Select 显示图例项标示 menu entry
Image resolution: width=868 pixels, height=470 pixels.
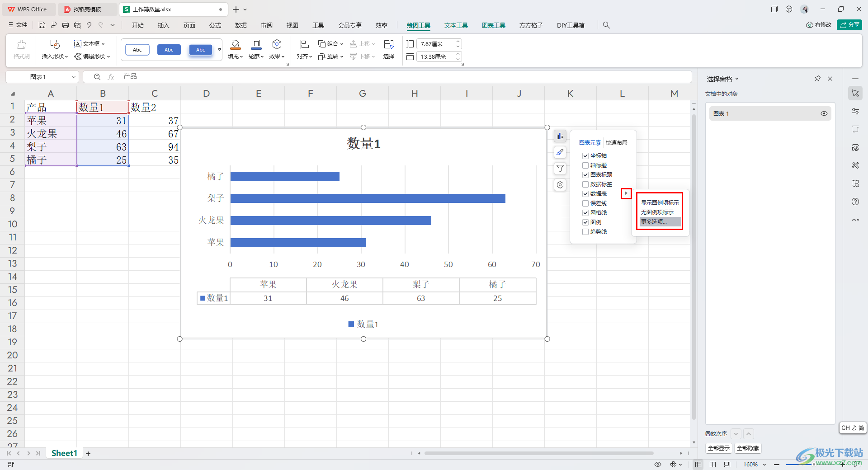click(x=660, y=203)
